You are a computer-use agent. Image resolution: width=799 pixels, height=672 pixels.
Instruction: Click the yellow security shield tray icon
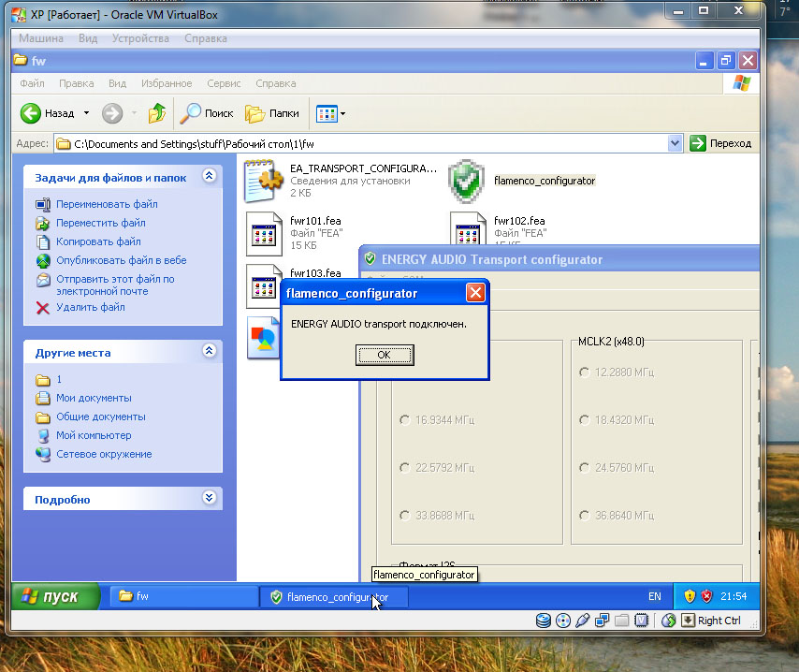tap(690, 596)
